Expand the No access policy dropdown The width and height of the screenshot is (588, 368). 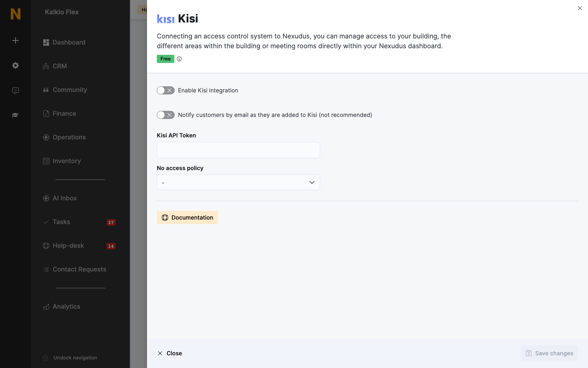click(238, 182)
